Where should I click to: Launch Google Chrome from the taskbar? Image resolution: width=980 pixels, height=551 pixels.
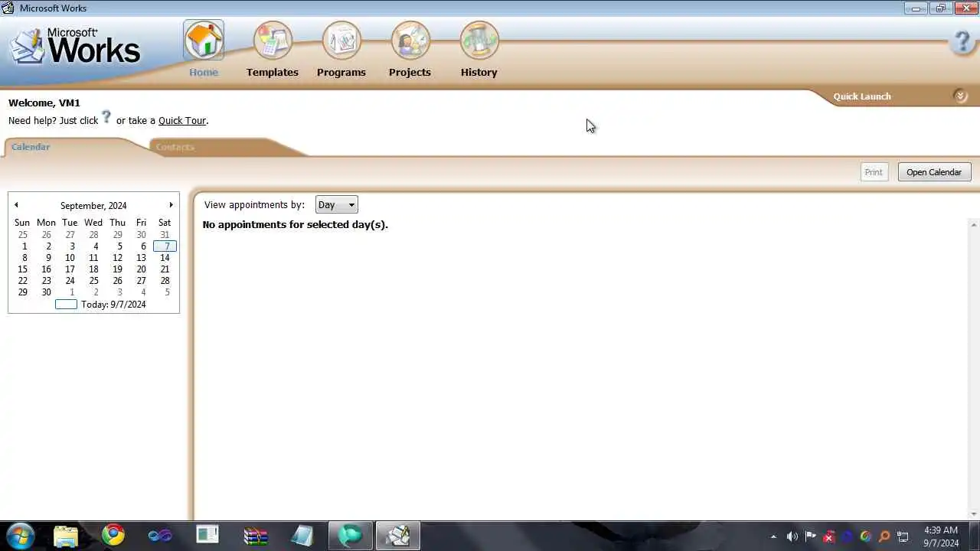113,535
